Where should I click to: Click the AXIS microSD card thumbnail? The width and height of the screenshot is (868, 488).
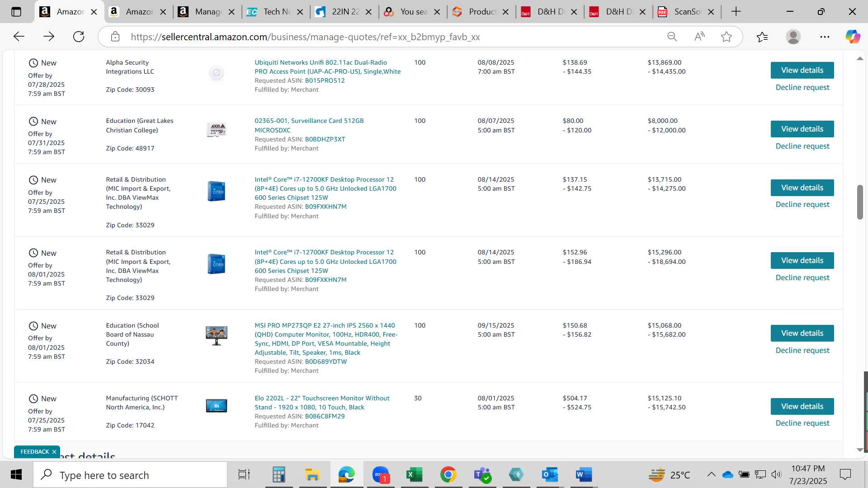click(217, 130)
